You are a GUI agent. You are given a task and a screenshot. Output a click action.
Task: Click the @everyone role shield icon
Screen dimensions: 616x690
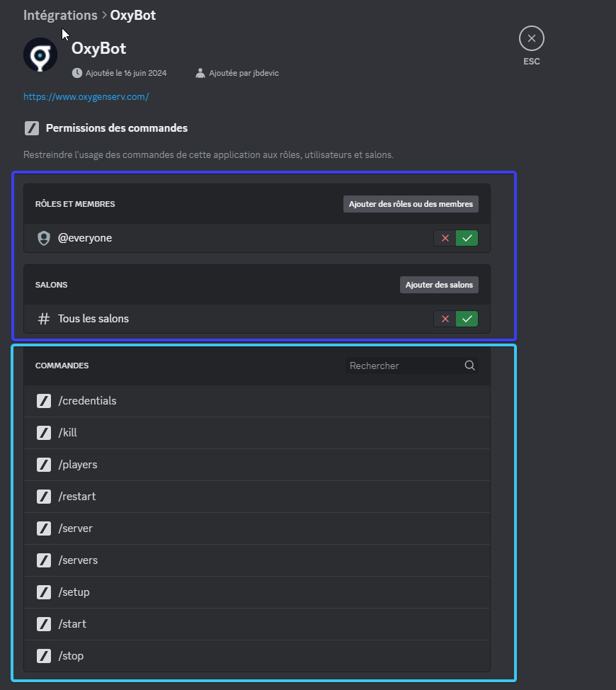(44, 238)
